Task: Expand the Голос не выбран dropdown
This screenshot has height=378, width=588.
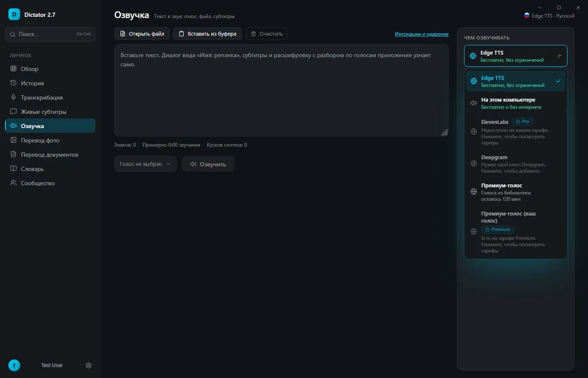Action: tap(145, 164)
